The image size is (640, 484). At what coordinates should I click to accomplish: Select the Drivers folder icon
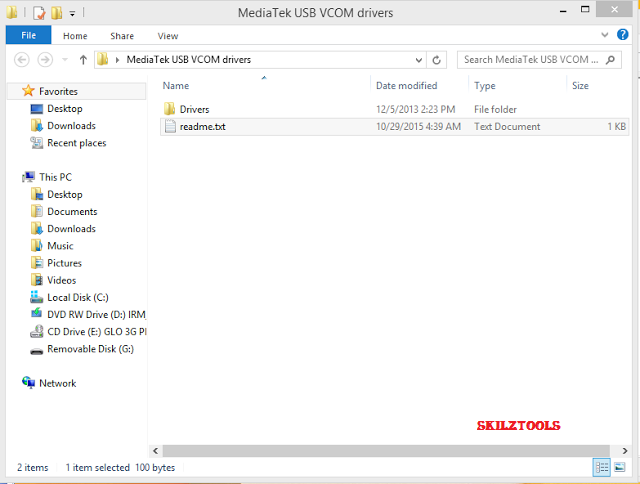[169, 109]
